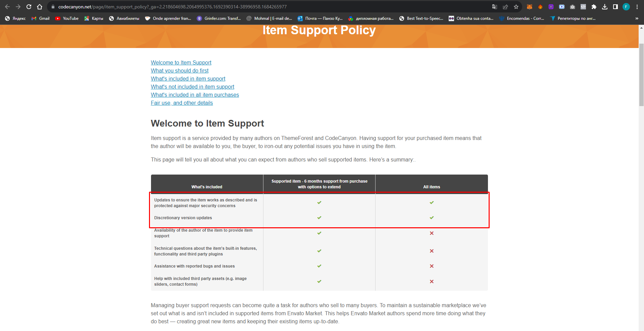Show hidden bookmarks with double chevron
This screenshot has height=331, width=644.
click(637, 18)
